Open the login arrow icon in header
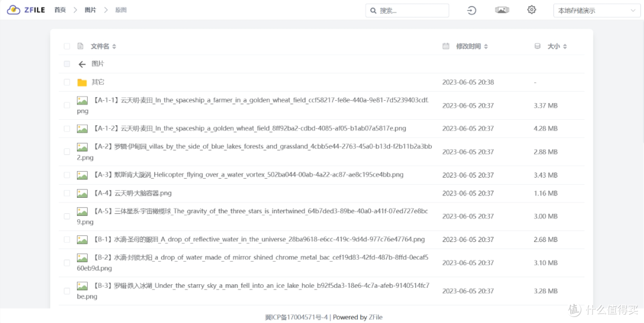 pyautogui.click(x=472, y=10)
